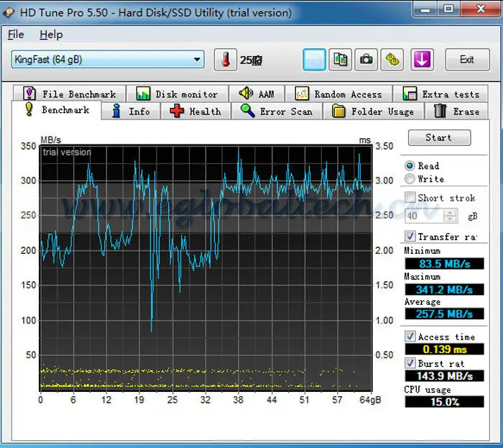Open the Error Scan tab
The image size is (503, 448).
point(277,111)
